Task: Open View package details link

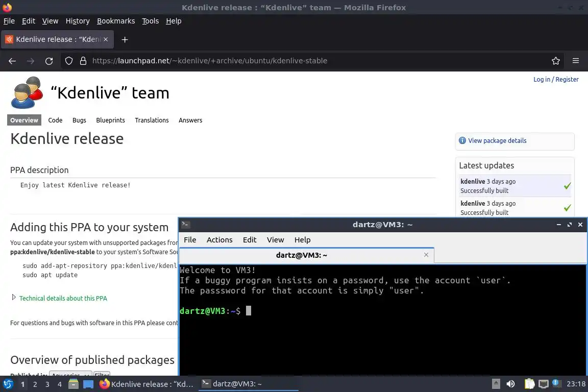Action: click(497, 140)
